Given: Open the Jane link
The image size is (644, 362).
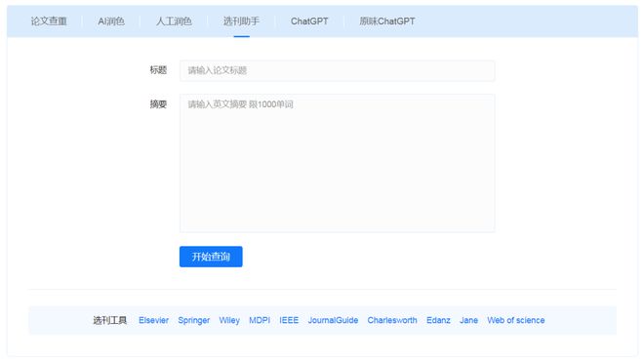Looking at the screenshot, I should pyautogui.click(x=468, y=320).
